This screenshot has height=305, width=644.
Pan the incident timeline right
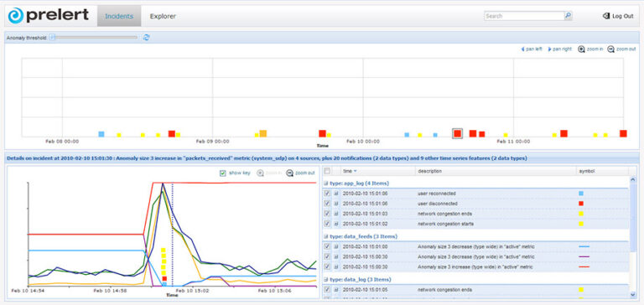(560, 49)
